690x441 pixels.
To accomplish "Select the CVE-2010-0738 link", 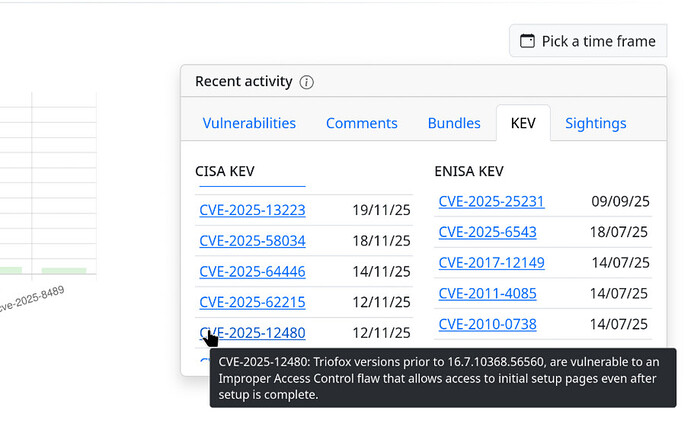I will click(487, 324).
